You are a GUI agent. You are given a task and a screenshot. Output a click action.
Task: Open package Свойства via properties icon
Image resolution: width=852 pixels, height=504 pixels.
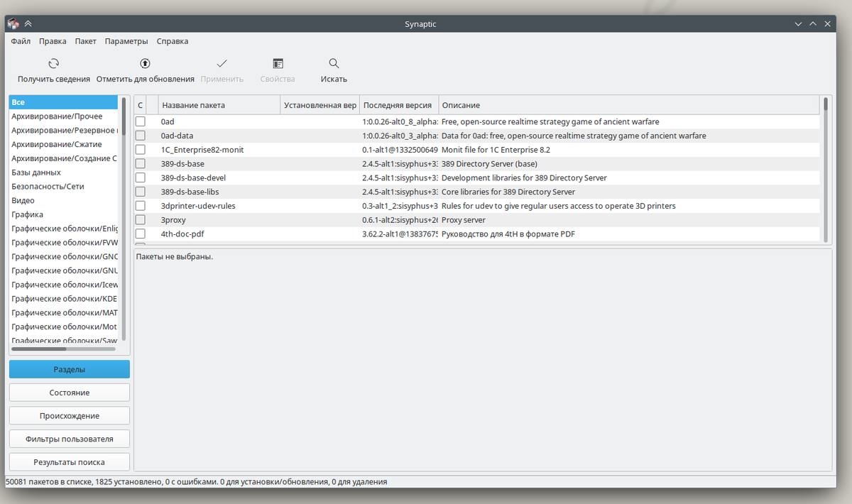point(277,63)
